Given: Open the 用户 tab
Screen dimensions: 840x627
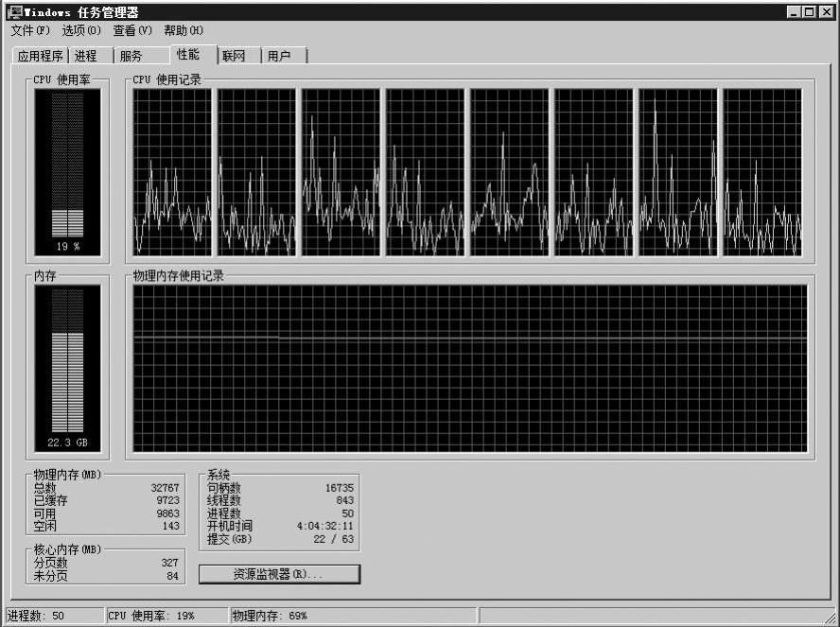Looking at the screenshot, I should click(x=279, y=56).
